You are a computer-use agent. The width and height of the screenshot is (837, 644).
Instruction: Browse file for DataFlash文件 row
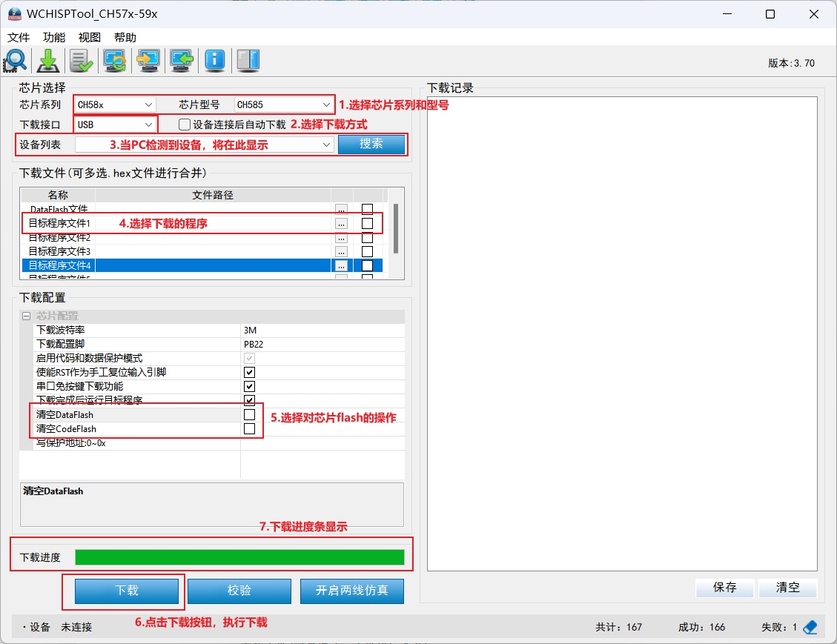point(341,209)
